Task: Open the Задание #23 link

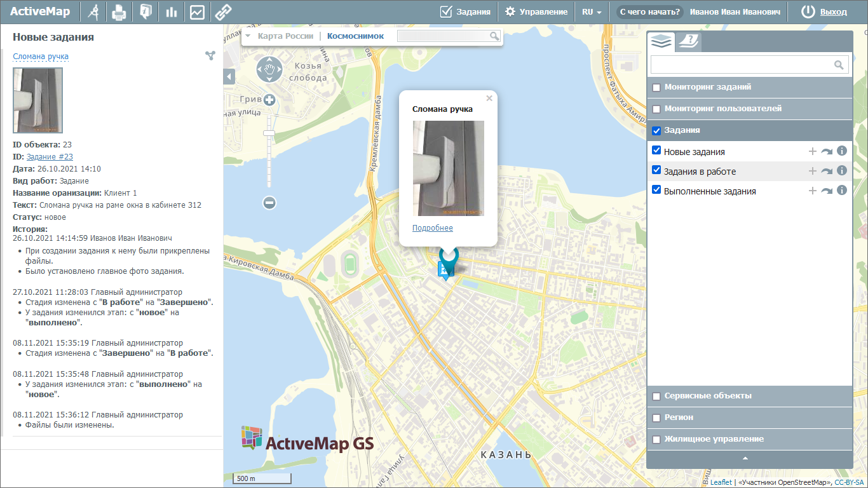Action: (50, 157)
